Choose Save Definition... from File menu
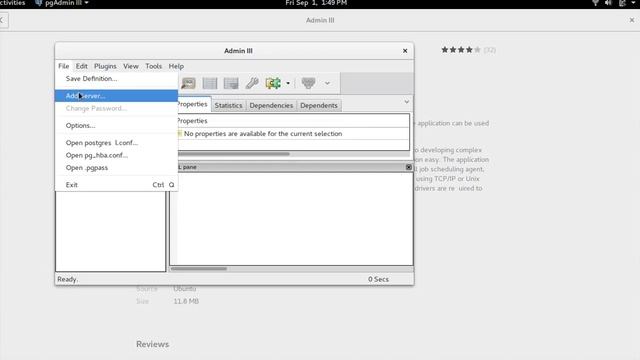Viewport: 640px width, 360px height. pos(116,78)
